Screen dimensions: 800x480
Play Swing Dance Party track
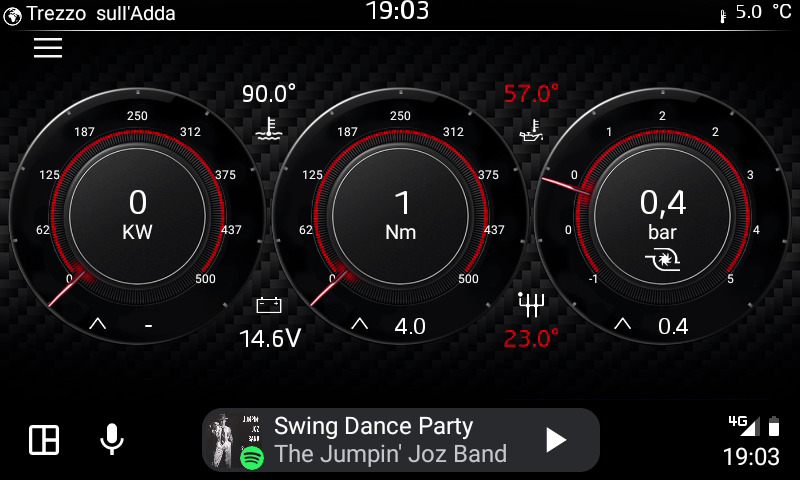(x=556, y=440)
